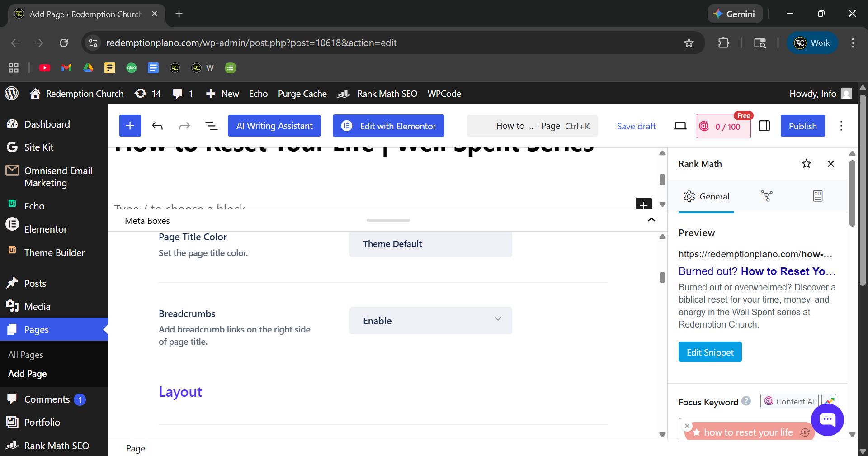Click Save draft link
This screenshot has height=456, width=868.
pyautogui.click(x=636, y=126)
